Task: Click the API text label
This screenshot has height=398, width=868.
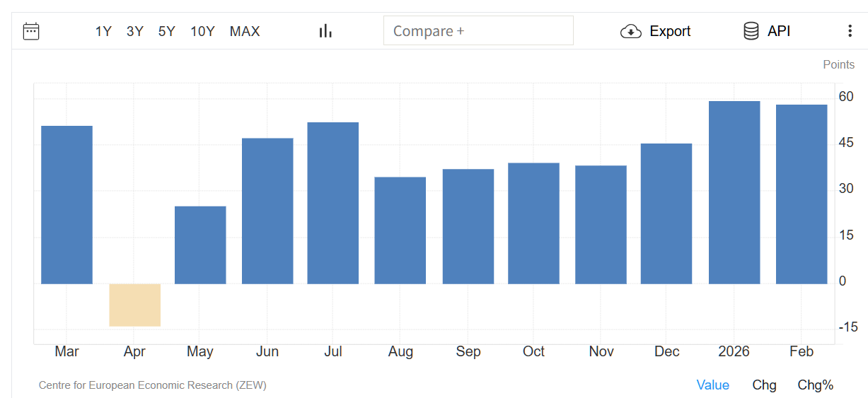Action: (779, 31)
